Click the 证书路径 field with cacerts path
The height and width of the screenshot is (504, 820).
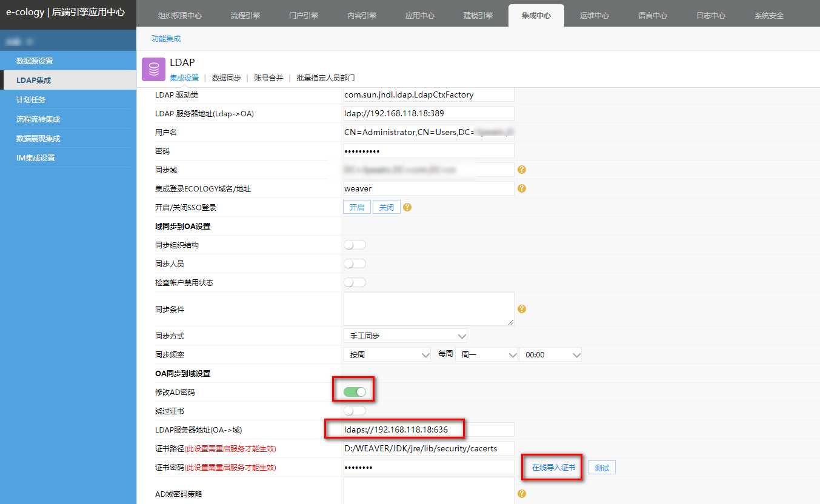click(x=428, y=448)
